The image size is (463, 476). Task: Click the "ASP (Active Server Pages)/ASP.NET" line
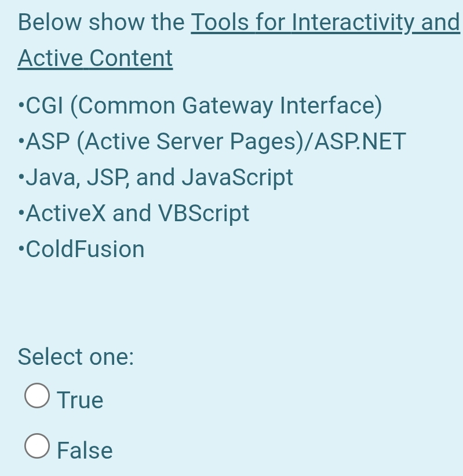point(216,141)
